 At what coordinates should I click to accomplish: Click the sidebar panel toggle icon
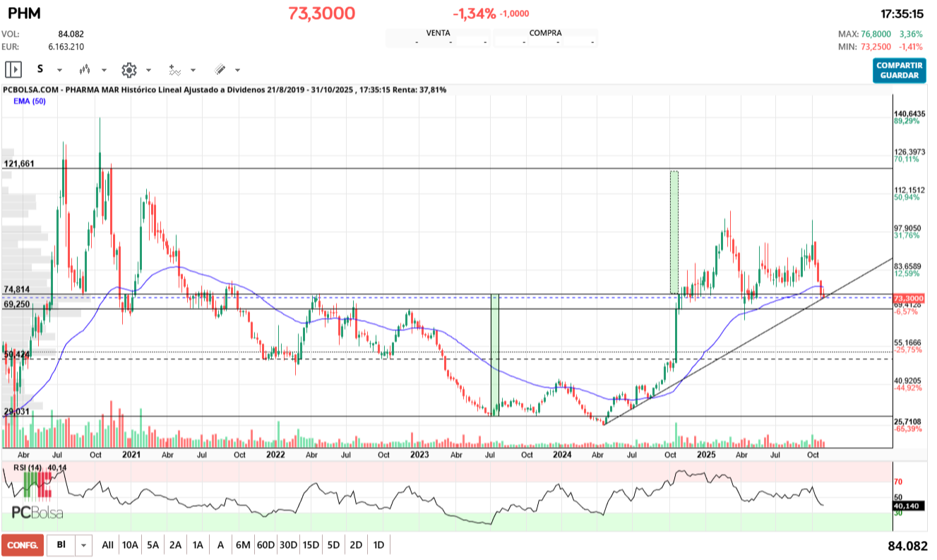[14, 68]
